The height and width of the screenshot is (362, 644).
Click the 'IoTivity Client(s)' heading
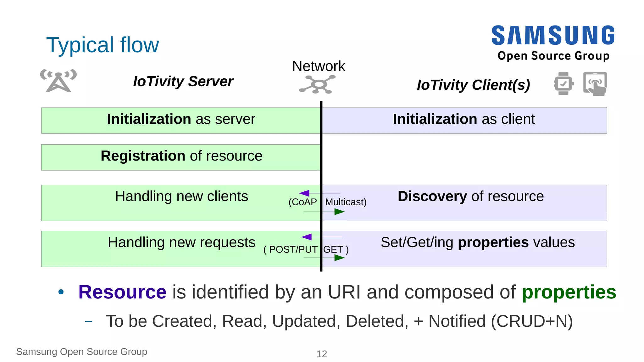click(x=474, y=85)
